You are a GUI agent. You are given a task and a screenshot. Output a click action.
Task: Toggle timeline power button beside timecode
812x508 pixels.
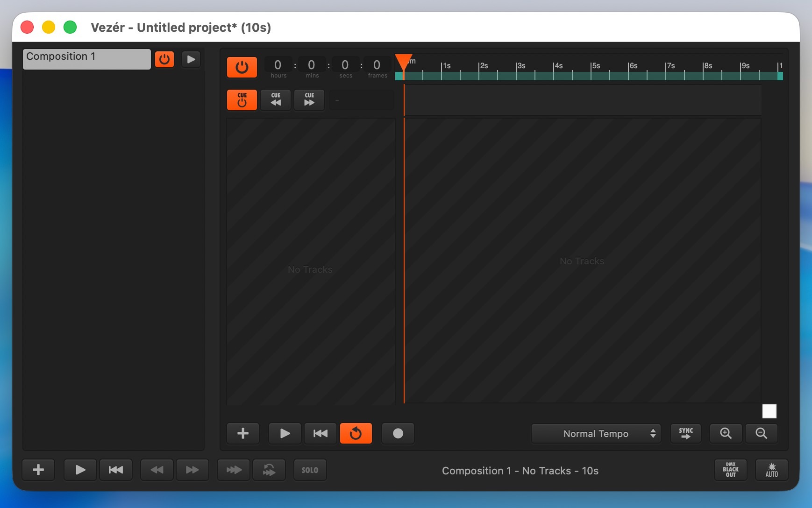coord(242,67)
